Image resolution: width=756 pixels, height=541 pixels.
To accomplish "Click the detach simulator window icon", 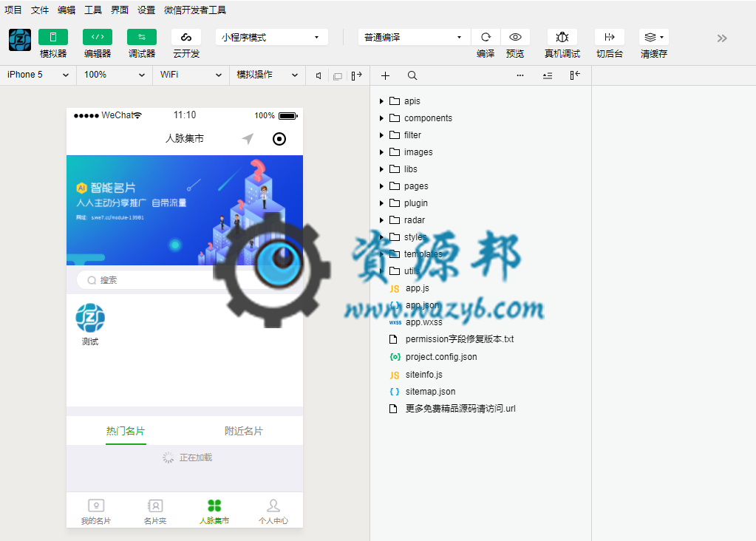I will point(338,75).
